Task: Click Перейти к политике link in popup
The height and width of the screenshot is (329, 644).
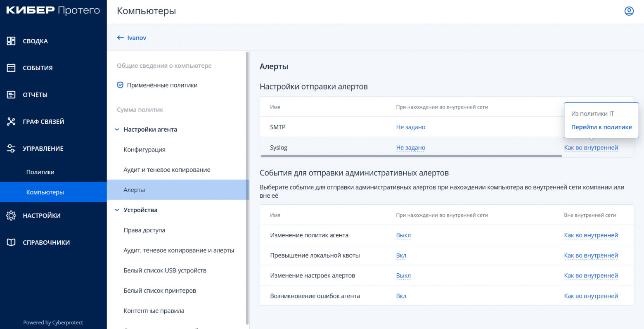Action: (601, 127)
